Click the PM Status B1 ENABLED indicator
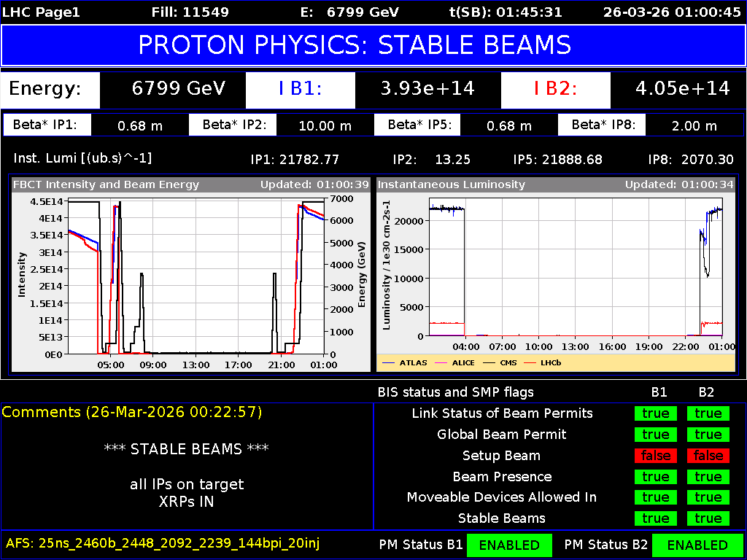747x560 pixels. (509, 545)
